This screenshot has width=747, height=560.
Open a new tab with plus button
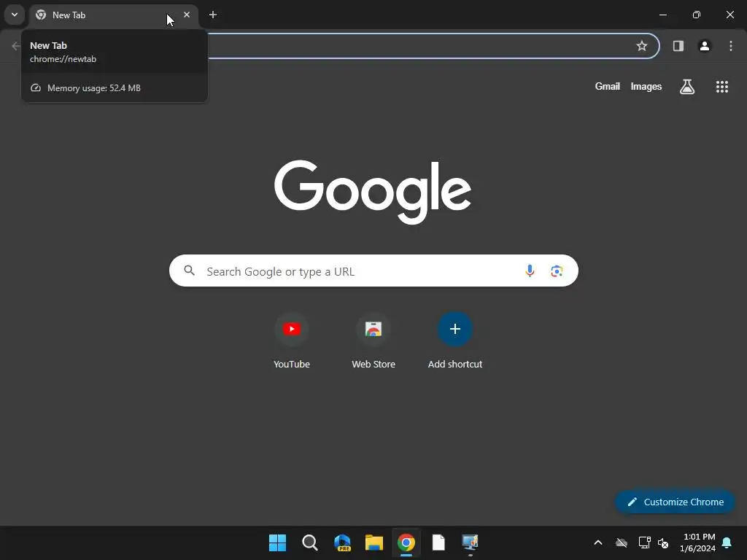213,15
